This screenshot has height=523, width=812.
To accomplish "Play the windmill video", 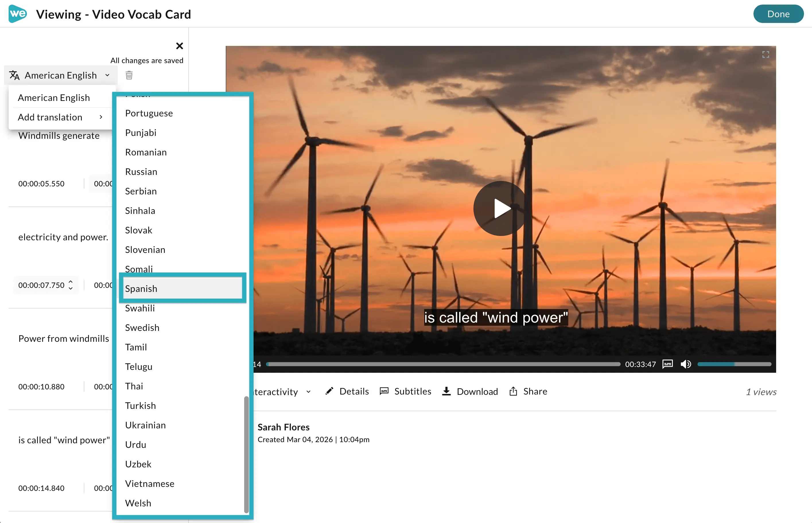I will click(x=500, y=208).
